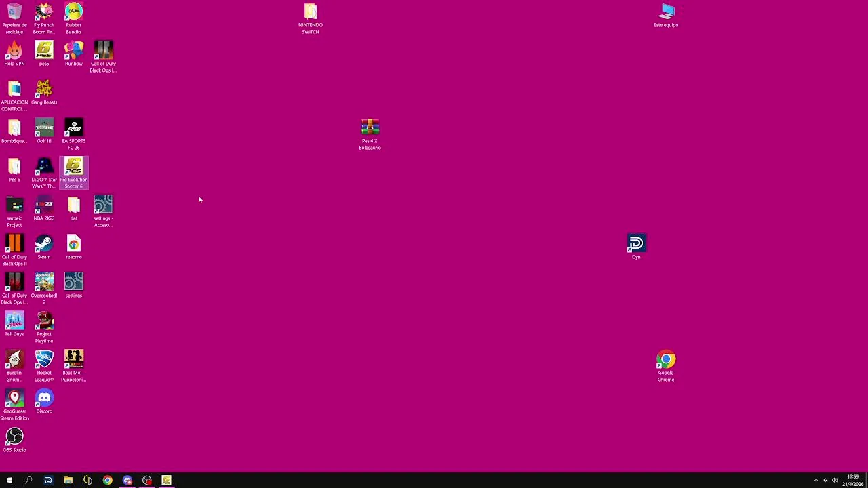The height and width of the screenshot is (488, 868).
Task: Open File Explorer from the taskbar
Action: 68,480
